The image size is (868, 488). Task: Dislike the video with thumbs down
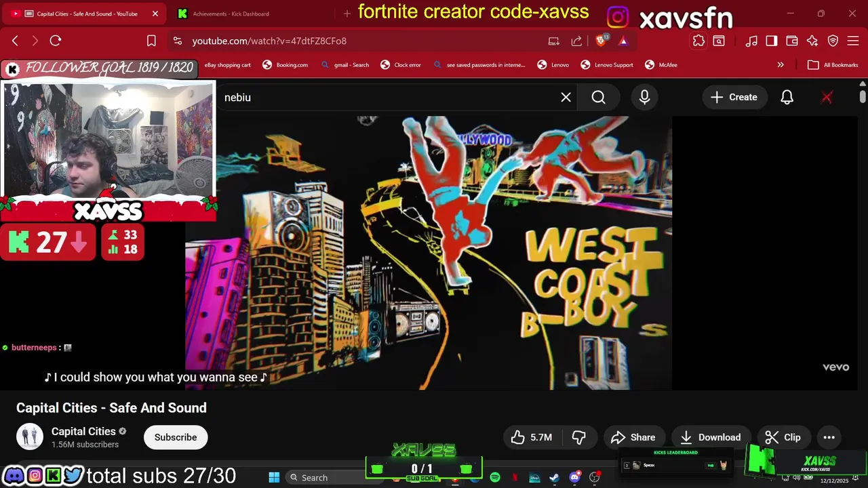click(x=578, y=437)
